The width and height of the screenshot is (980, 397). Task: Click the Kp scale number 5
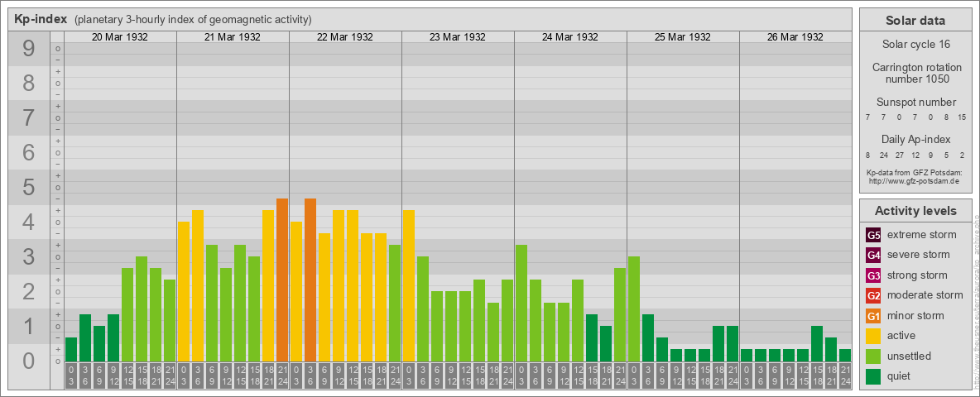point(29,187)
